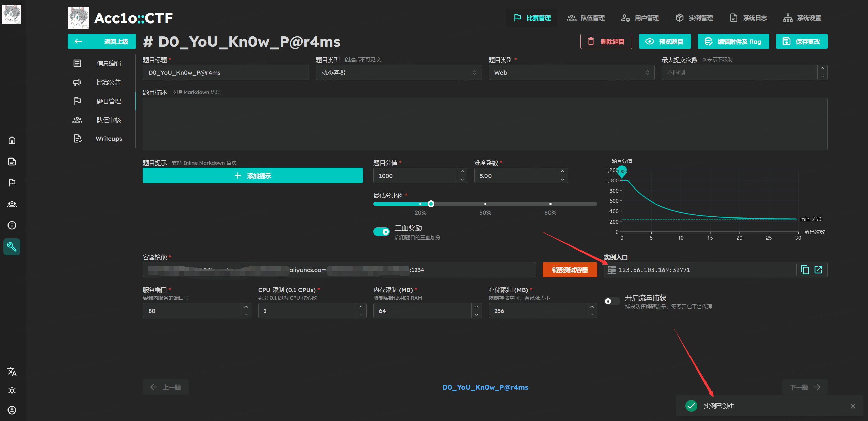Copy the instance entry address
This screenshot has height=421, width=868.
805,270
